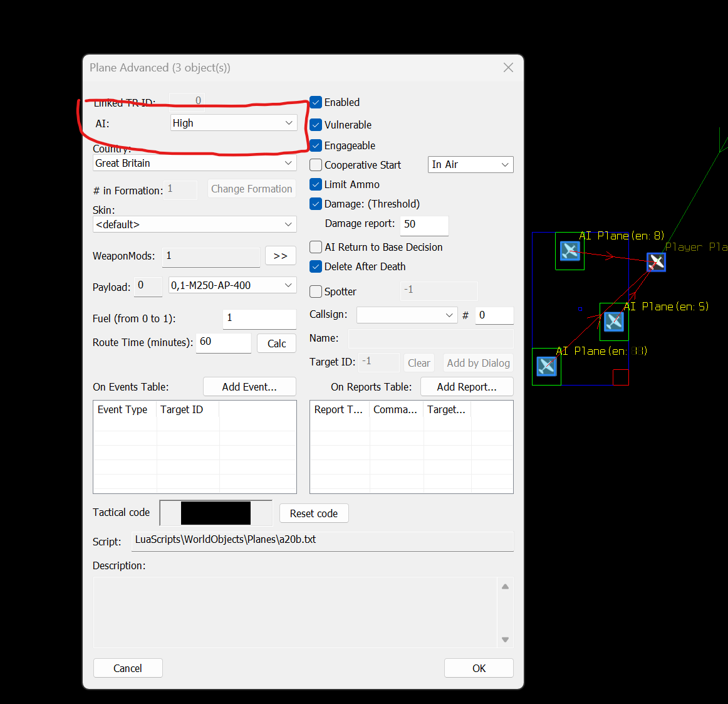Toggle the Spotter checkbox
The image size is (728, 704).
click(316, 292)
